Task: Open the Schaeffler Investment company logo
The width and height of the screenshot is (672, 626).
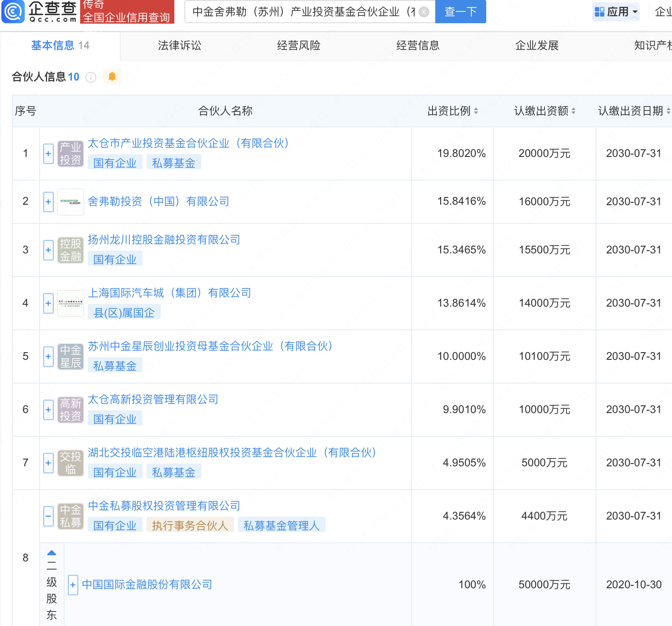Action: [x=71, y=202]
